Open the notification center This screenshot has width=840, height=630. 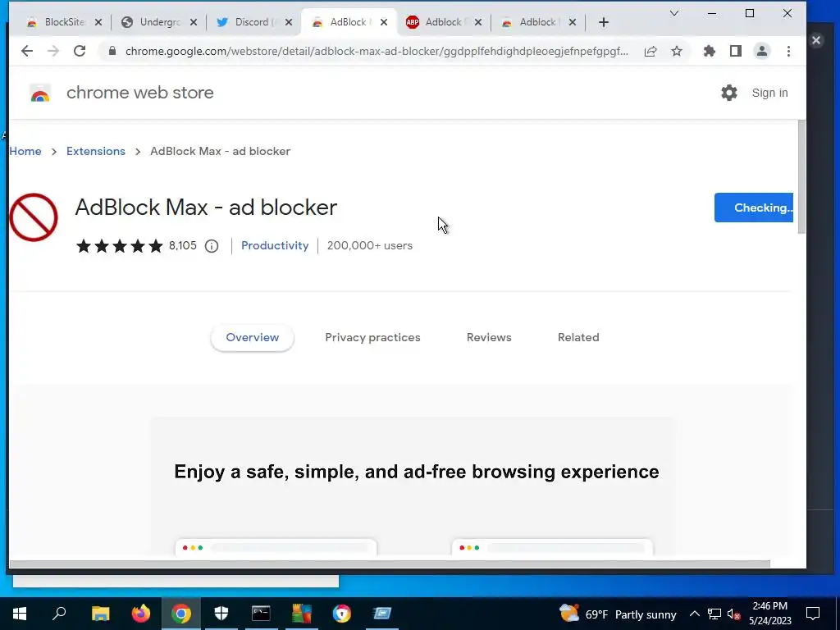[813, 614]
